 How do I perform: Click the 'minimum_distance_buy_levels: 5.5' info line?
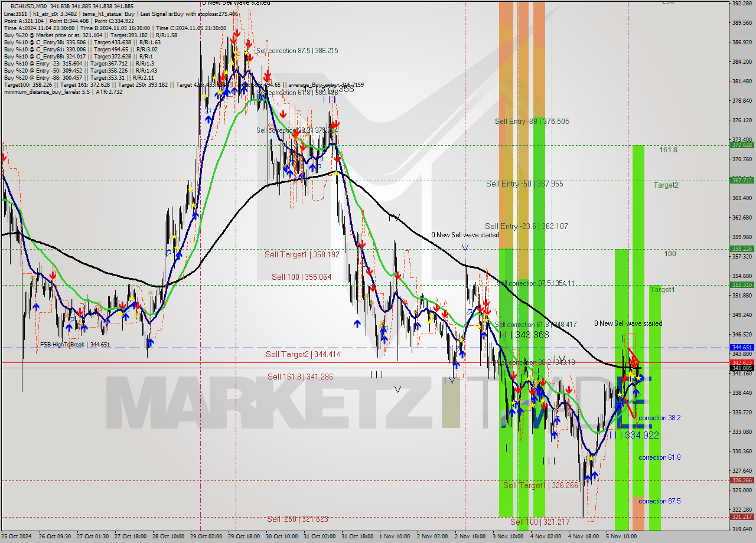coord(62,91)
